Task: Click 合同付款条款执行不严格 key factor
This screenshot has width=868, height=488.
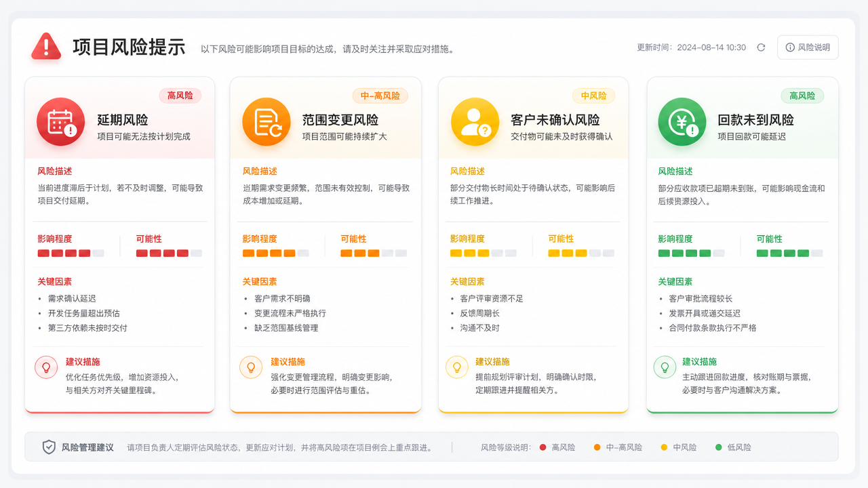Action: point(713,328)
